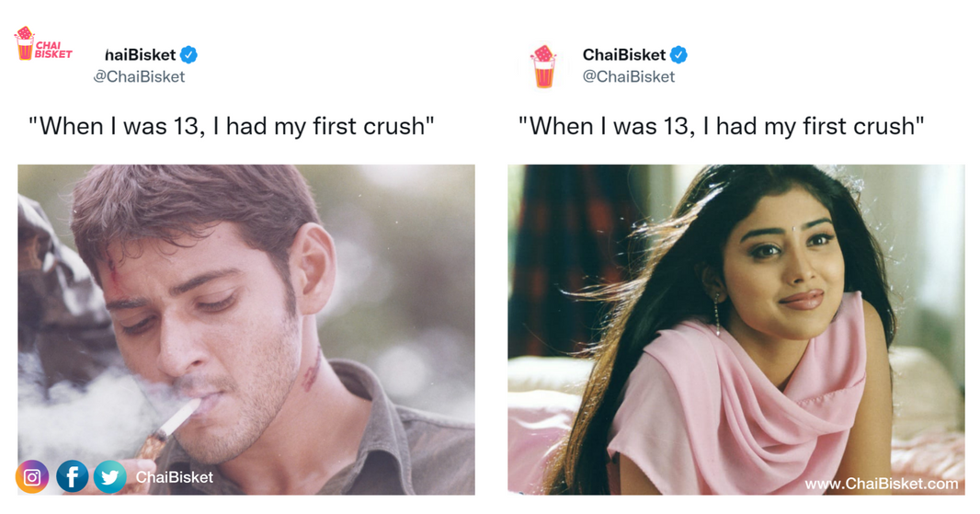Click the tweet text above the woman's photo
Viewport: 980px width, 514px height.
[x=721, y=125]
